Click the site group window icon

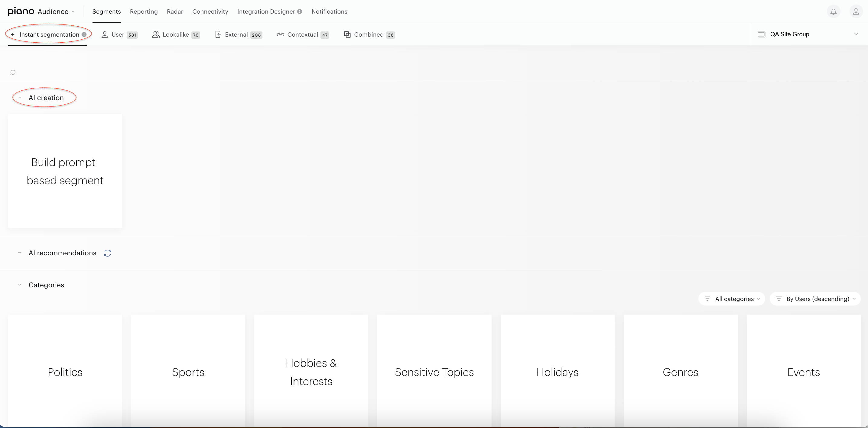point(761,34)
